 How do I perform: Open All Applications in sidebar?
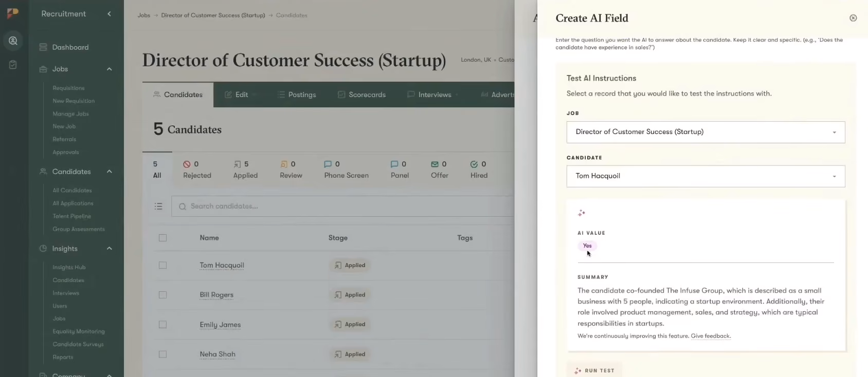tap(73, 203)
